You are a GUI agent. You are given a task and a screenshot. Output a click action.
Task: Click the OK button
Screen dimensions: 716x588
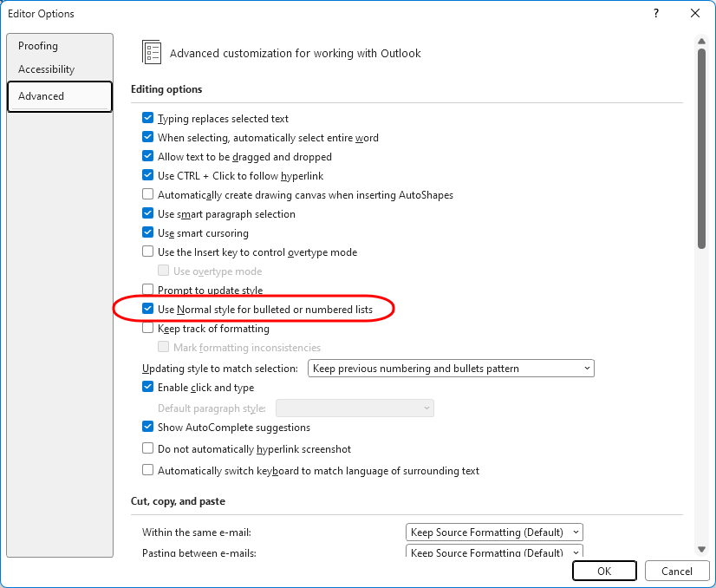click(604, 572)
